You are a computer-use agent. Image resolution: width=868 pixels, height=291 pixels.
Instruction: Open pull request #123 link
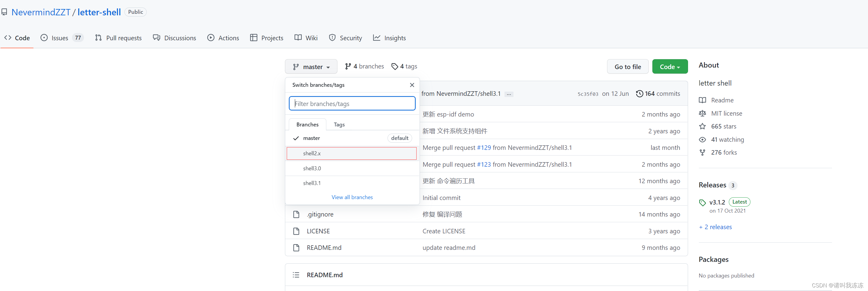tap(484, 165)
